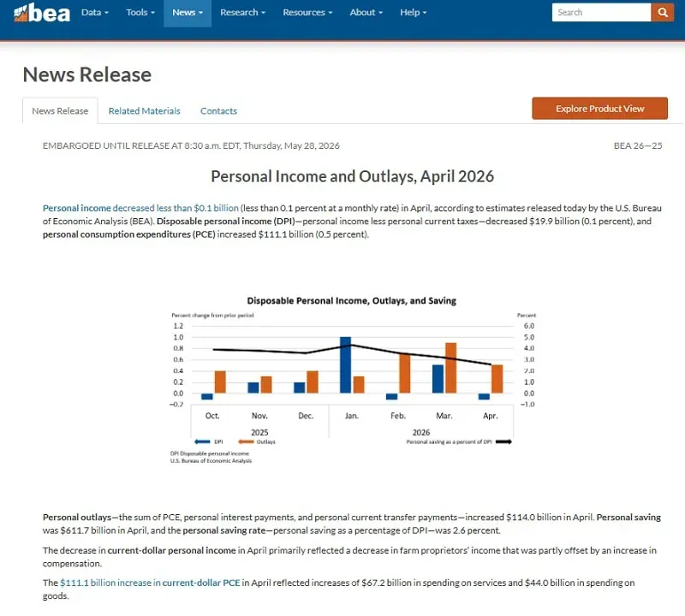Click the 'Oct.' axis label in chart

(212, 416)
